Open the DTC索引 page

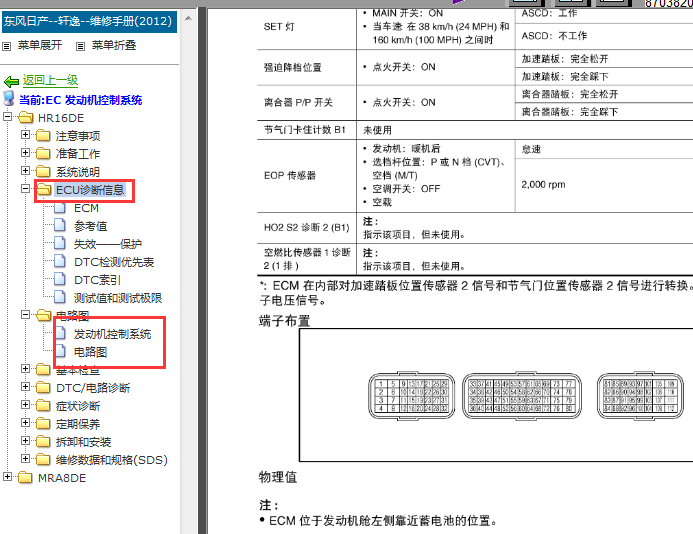[97, 280]
